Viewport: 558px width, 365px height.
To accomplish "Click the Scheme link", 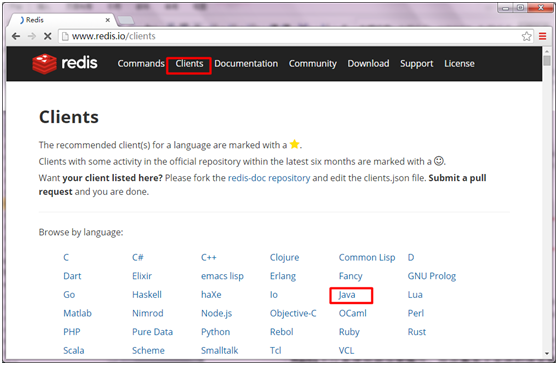I will 148,350.
